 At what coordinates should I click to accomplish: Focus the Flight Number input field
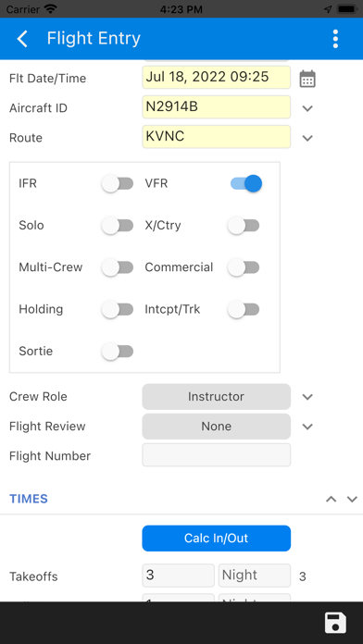[x=217, y=454]
